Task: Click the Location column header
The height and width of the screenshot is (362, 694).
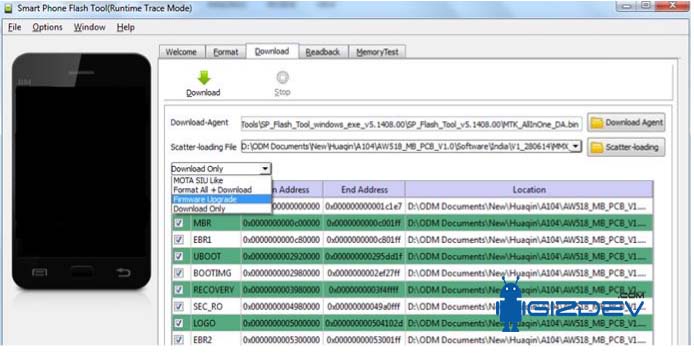Action: [529, 189]
